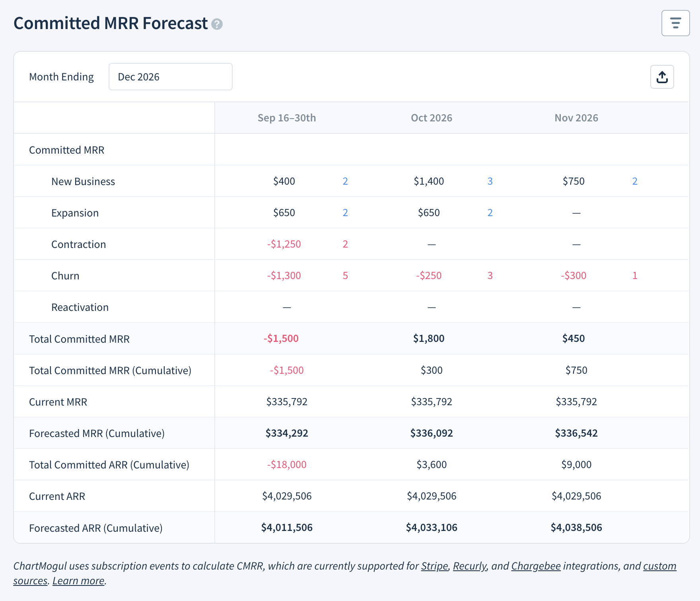Click the $4,033,106 Forecasted ARR value
Viewport: 700px width, 601px height.
(432, 527)
